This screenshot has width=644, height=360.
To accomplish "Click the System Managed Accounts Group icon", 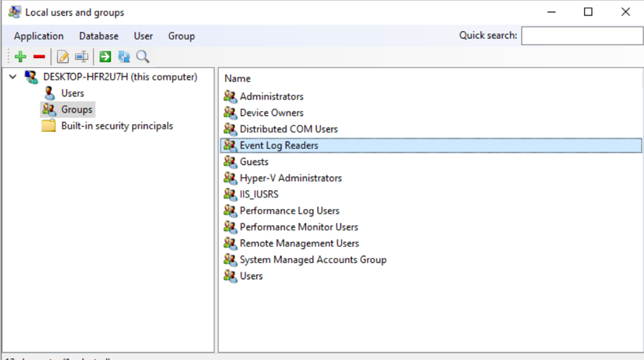I will (x=230, y=260).
